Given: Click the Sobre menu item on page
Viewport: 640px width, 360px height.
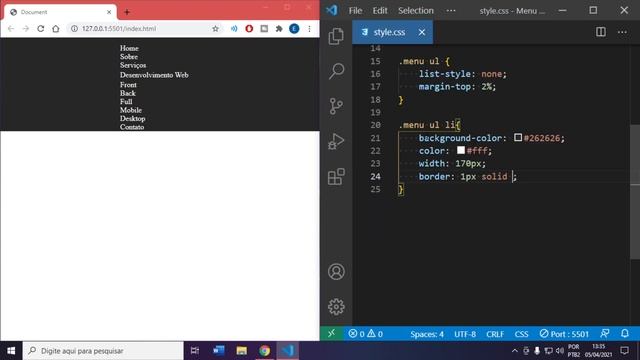Looking at the screenshot, I should pyautogui.click(x=129, y=57).
